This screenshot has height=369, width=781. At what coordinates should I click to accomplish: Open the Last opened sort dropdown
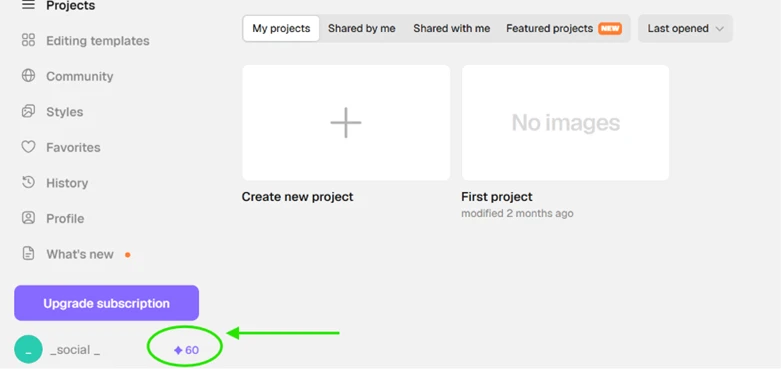pos(685,28)
